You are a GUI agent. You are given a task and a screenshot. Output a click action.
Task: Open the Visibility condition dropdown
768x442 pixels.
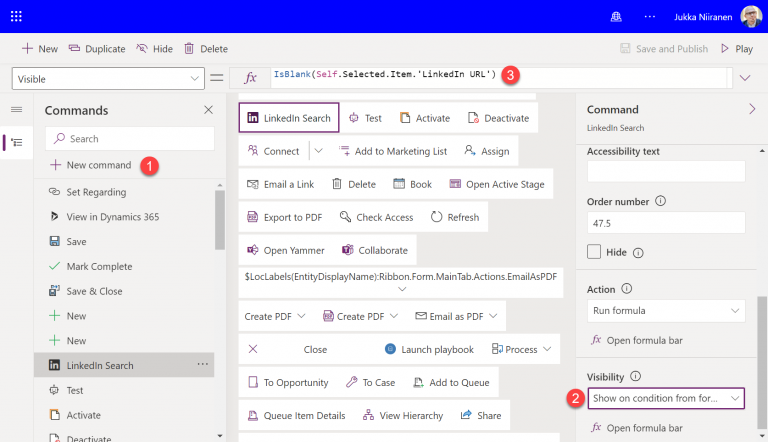click(665, 398)
